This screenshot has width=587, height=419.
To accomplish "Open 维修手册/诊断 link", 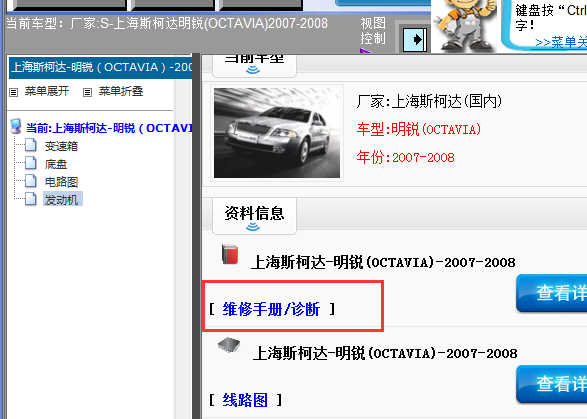I will pyautogui.click(x=271, y=309).
